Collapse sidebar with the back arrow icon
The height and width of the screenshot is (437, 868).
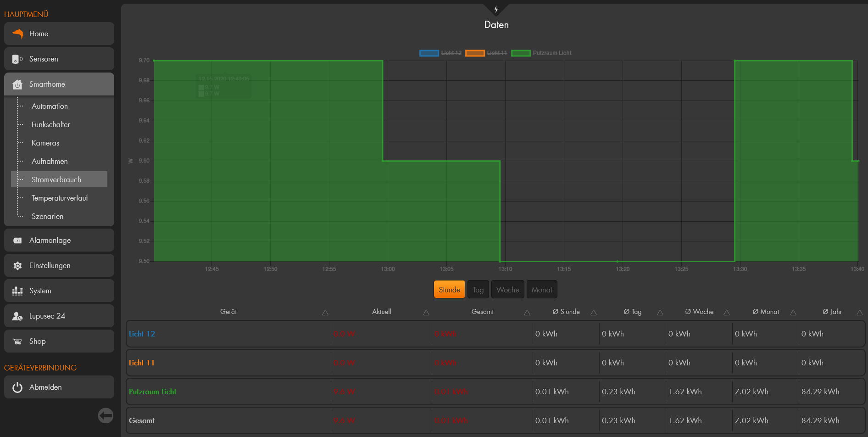tap(106, 416)
